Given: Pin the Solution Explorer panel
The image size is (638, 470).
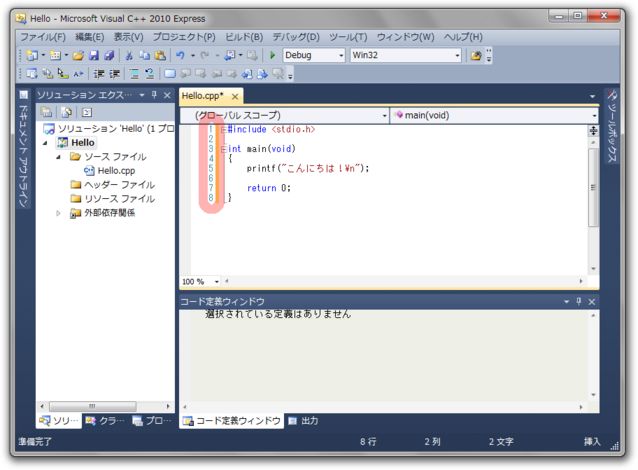Looking at the screenshot, I should click(154, 95).
